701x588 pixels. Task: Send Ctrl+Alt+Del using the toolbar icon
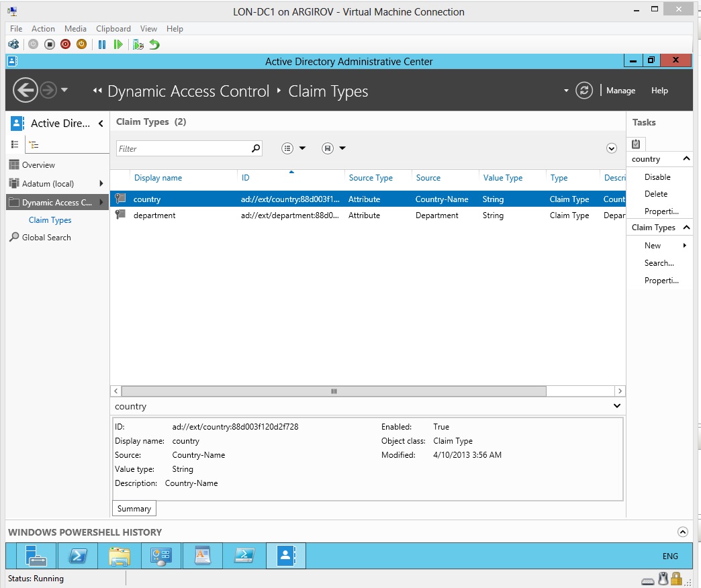coord(14,44)
